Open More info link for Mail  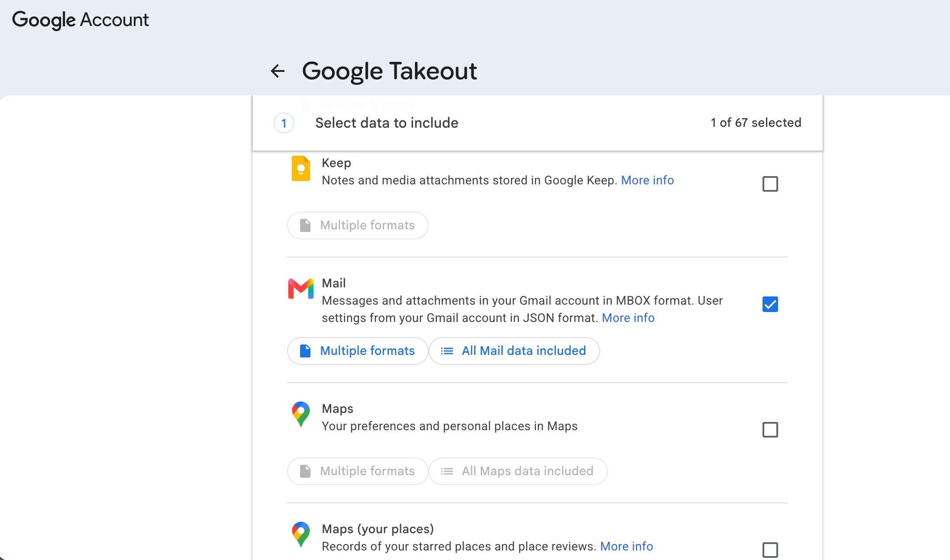coord(628,318)
